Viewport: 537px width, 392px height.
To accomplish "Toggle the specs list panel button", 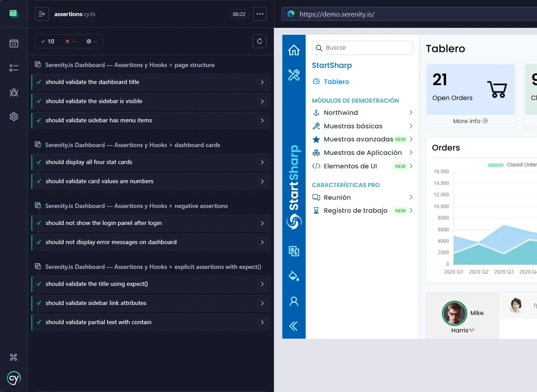I will (x=42, y=14).
